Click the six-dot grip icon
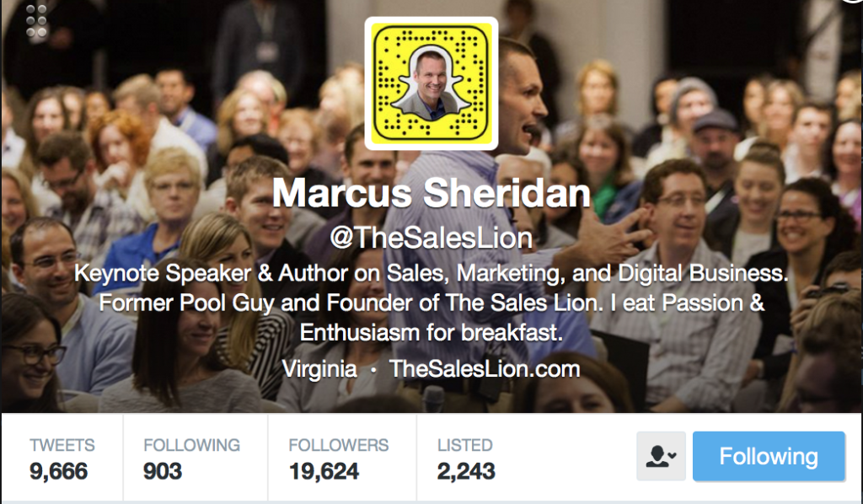Screen dimensions: 863x504 (x=36, y=21)
